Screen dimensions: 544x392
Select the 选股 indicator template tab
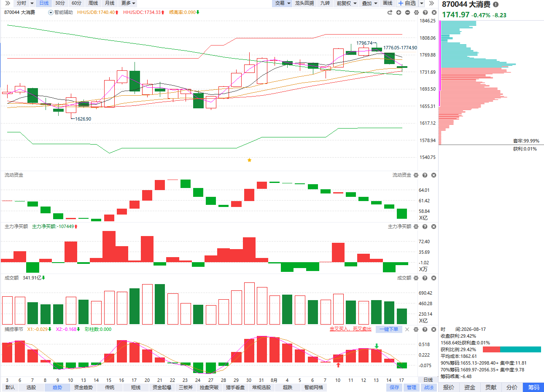pos(31,387)
